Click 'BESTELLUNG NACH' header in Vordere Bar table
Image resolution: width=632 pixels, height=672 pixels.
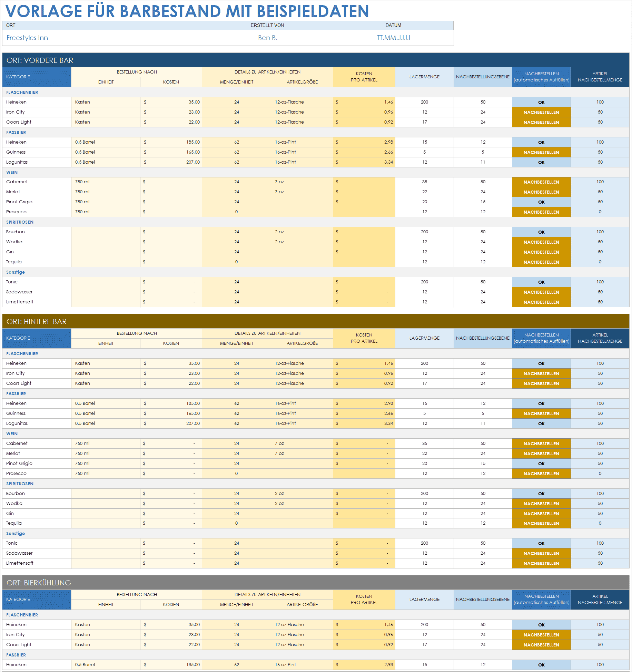(x=137, y=72)
